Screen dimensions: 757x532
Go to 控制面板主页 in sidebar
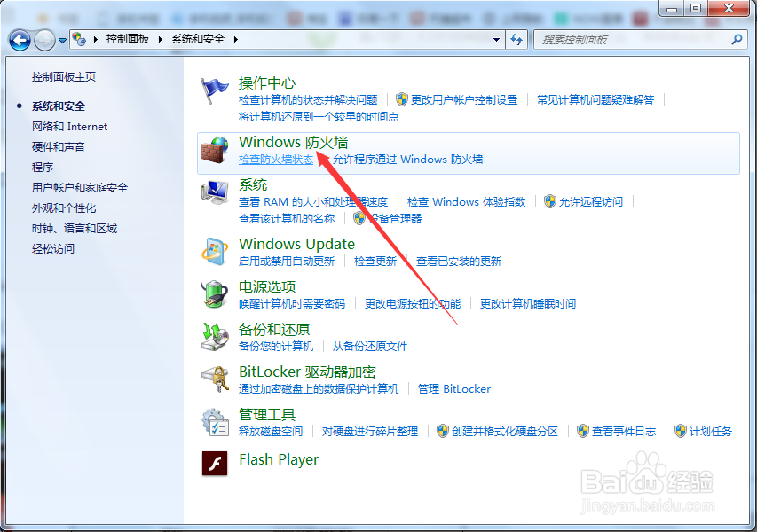tap(64, 76)
